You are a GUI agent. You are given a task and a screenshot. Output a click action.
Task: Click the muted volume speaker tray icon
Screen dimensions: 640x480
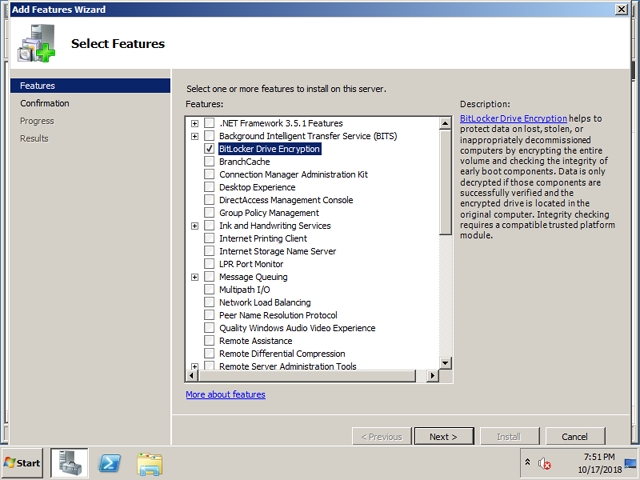click(x=544, y=463)
